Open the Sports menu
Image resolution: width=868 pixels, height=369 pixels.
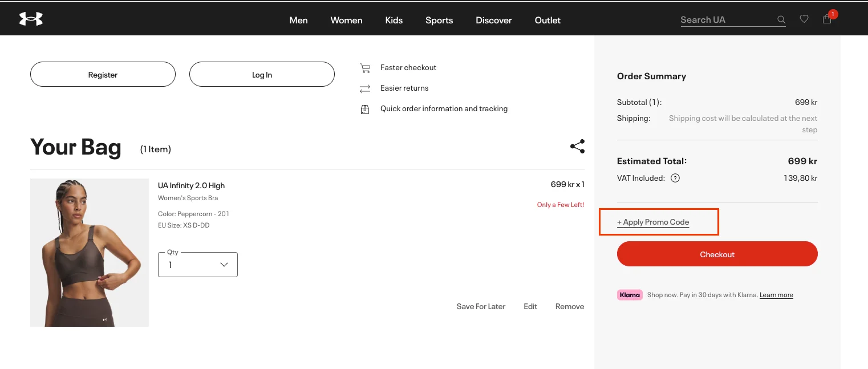coord(439,20)
